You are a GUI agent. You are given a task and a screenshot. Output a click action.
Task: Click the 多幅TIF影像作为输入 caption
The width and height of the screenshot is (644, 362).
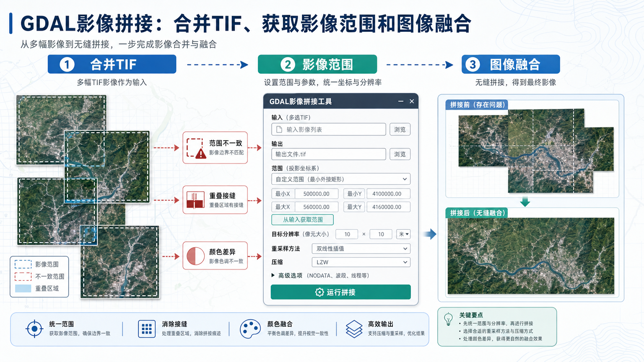coord(112,82)
